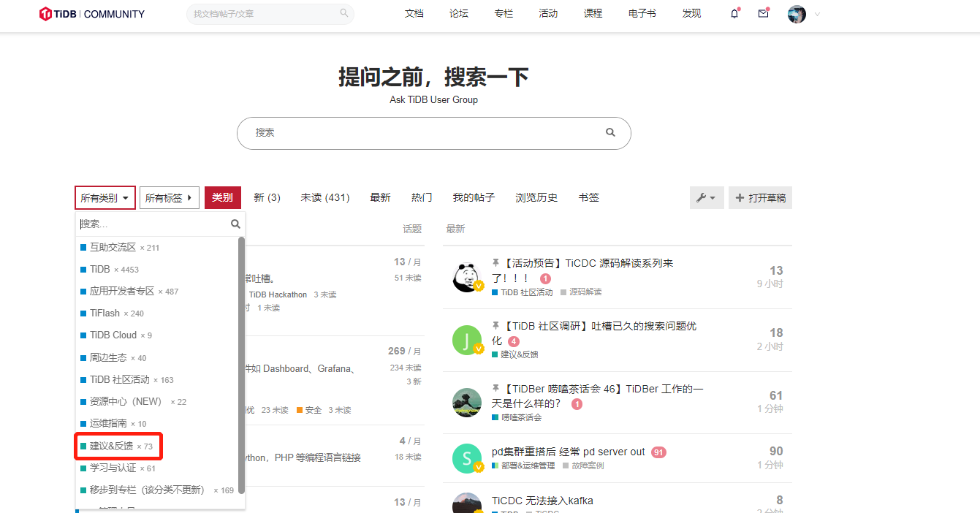Viewport: 980px width, 513px height.
Task: Select 应用开发者专区 category option
Action: pos(157,292)
